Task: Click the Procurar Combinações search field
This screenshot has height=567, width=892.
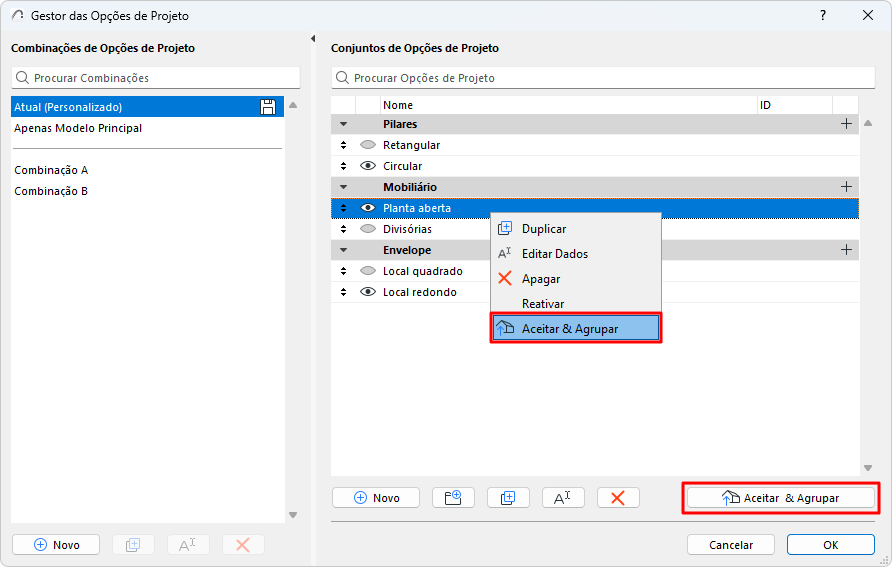Action: pos(156,78)
